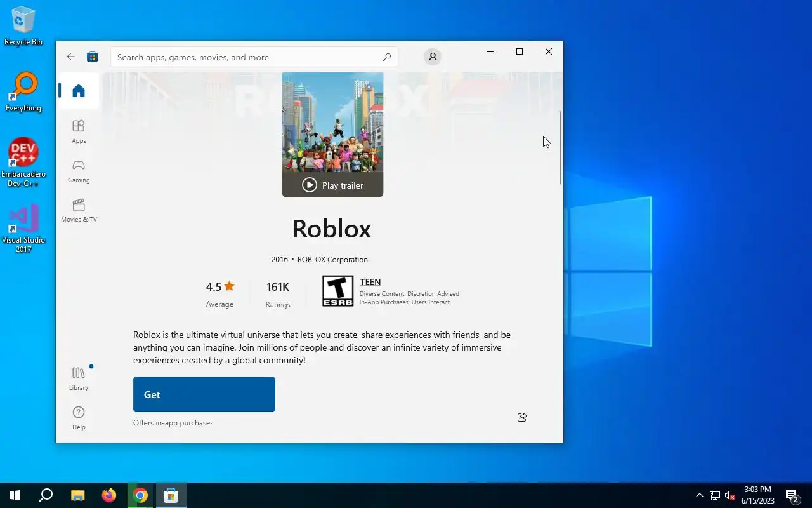Open the notification action center
Image resolution: width=812 pixels, height=508 pixels.
click(x=792, y=495)
